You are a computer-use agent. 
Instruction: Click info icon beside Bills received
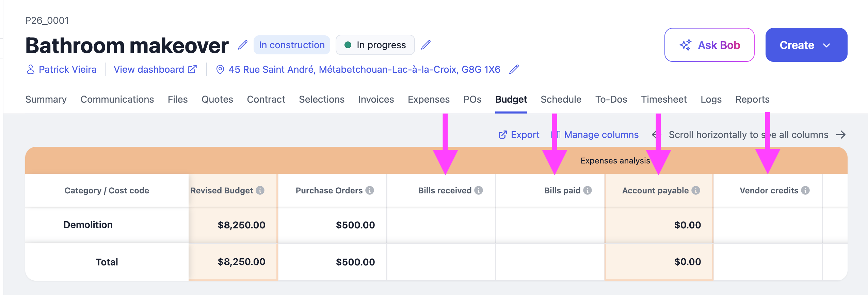point(479,190)
